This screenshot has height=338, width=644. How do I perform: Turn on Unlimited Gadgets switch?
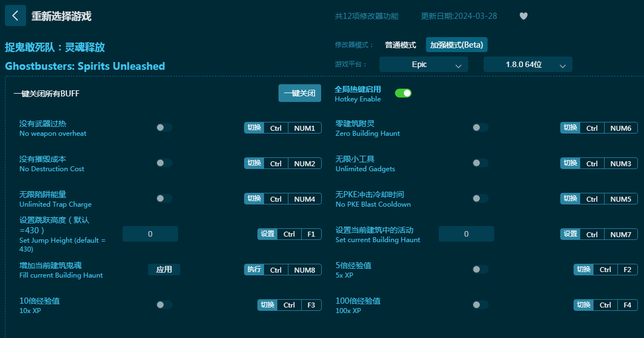point(480,163)
